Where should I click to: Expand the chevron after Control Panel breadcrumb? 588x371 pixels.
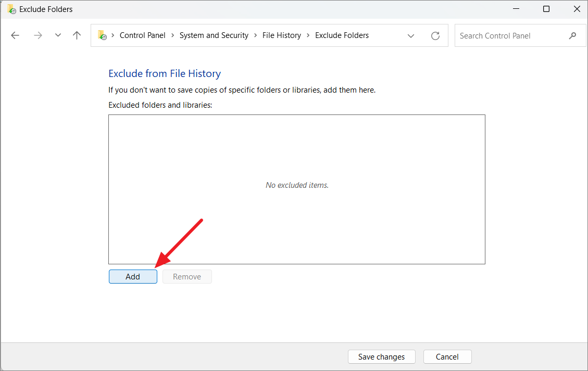[172, 35]
